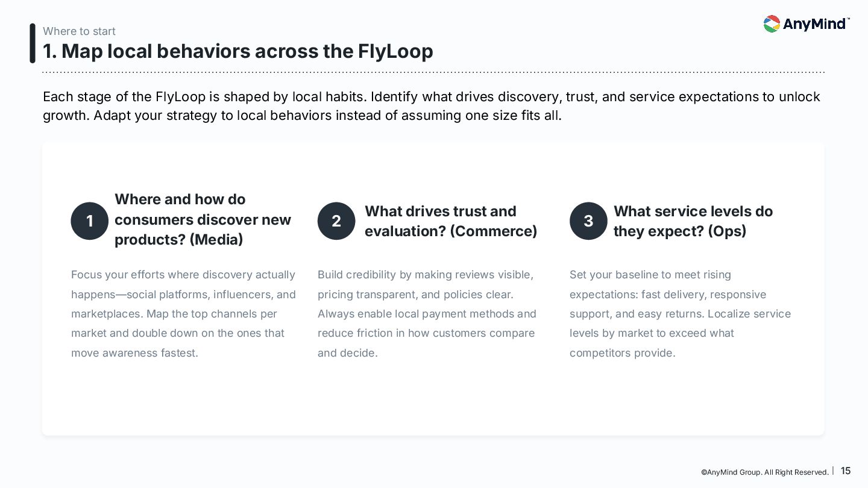
Task: Click the AnyMind colorful circular logo icon
Action: pyautogui.click(x=772, y=24)
